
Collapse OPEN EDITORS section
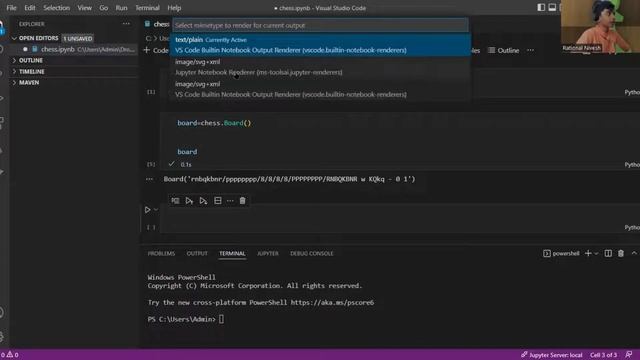pos(38,38)
